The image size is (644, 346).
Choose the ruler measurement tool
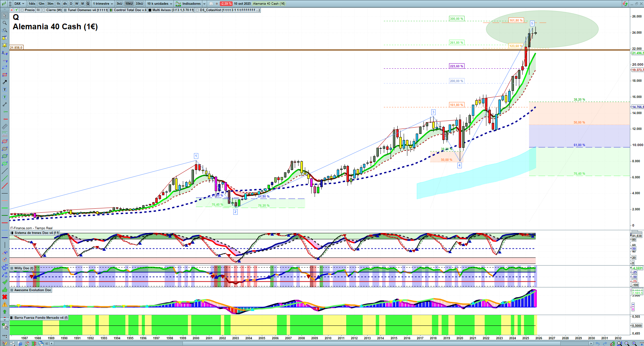click(5, 127)
